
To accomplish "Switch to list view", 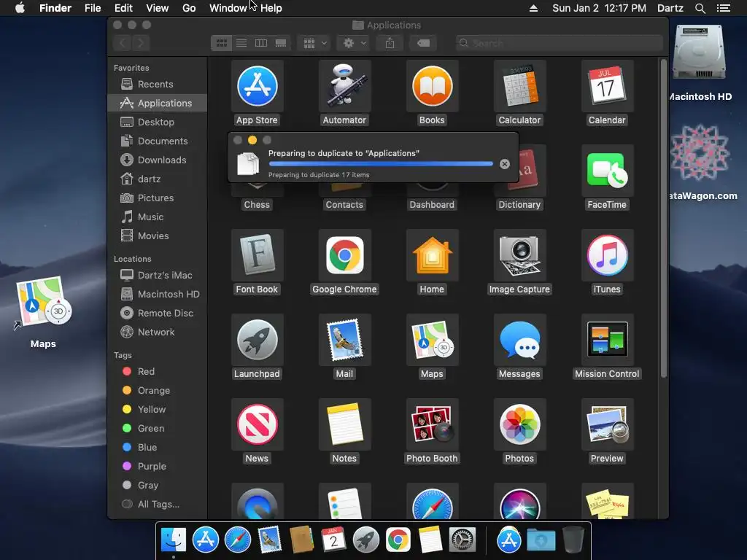I will click(241, 43).
